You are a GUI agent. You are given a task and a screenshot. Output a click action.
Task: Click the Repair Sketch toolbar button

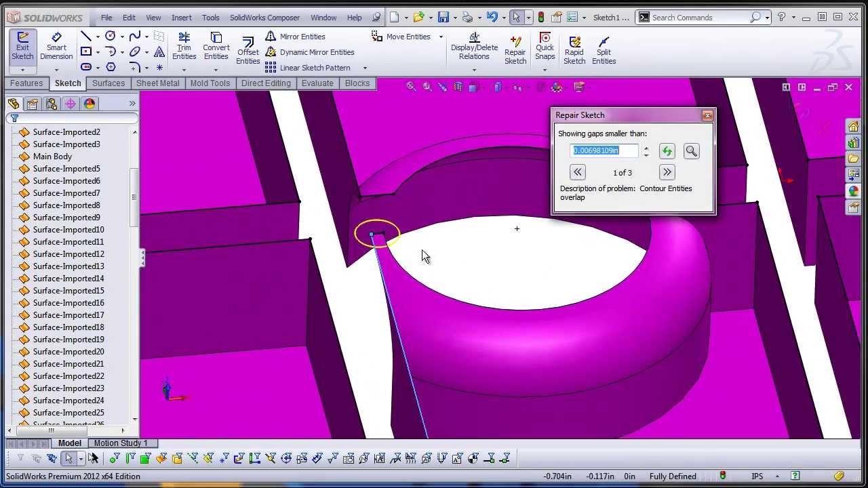[x=515, y=51]
